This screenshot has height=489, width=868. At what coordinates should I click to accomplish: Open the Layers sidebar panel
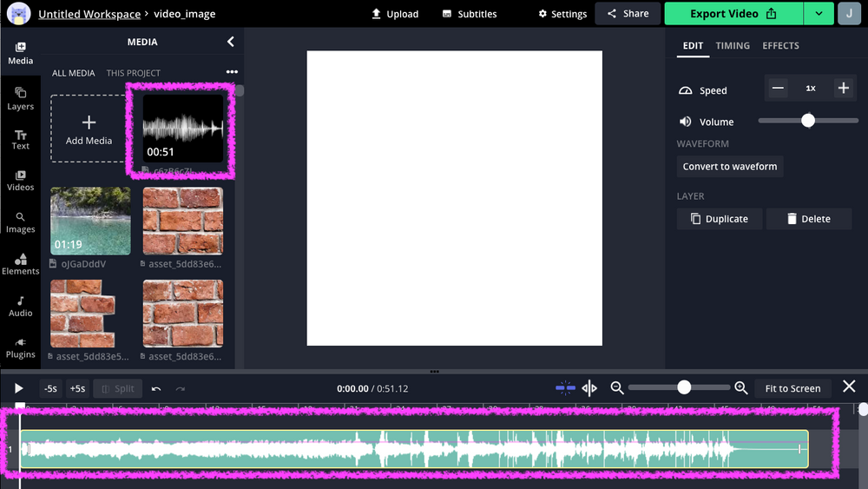[21, 98]
